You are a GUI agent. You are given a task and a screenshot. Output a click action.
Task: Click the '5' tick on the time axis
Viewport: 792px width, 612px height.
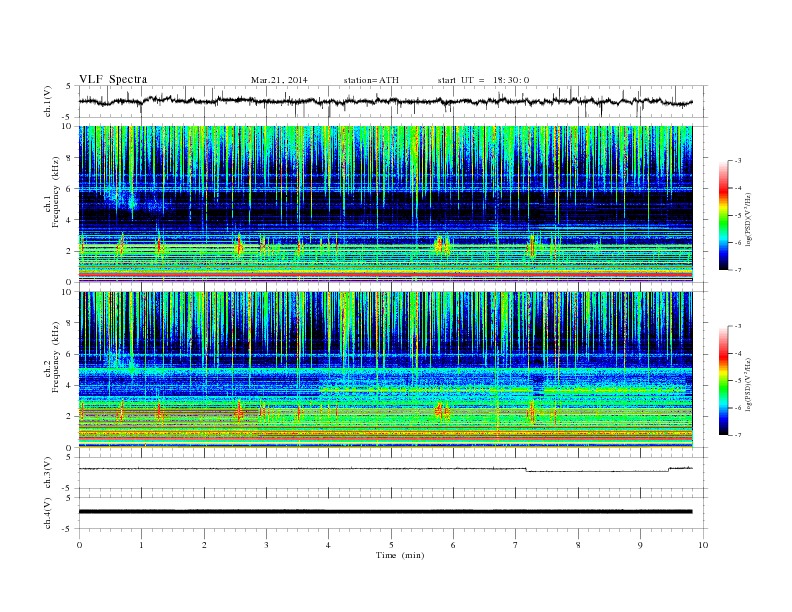coord(391,545)
